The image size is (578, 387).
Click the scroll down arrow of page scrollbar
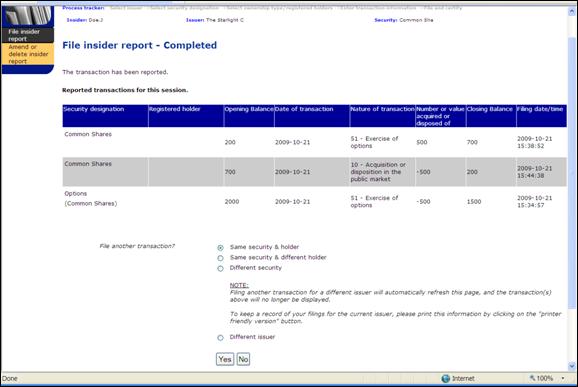tap(572, 366)
